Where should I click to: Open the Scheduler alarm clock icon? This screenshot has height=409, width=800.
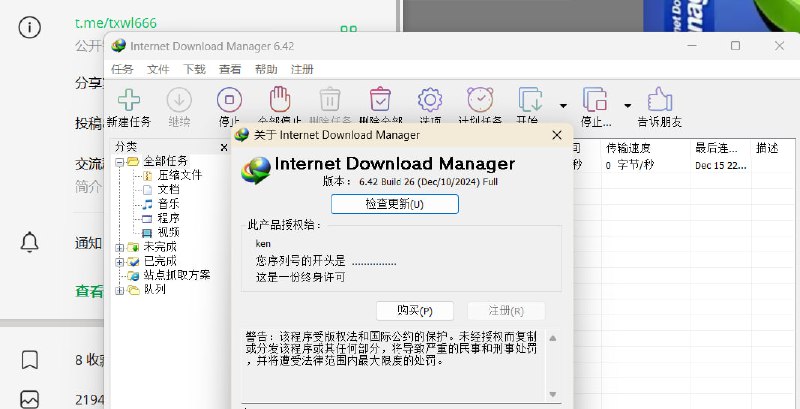480,99
